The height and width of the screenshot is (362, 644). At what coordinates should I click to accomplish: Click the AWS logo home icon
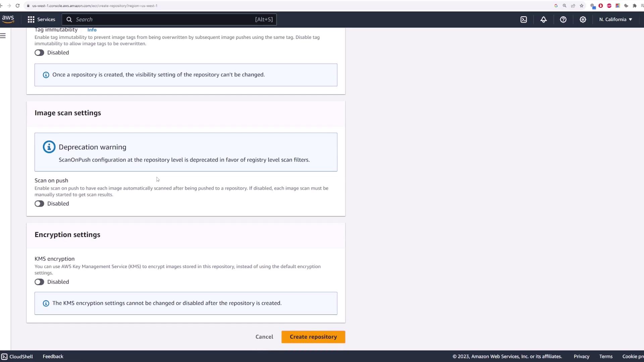(x=8, y=19)
